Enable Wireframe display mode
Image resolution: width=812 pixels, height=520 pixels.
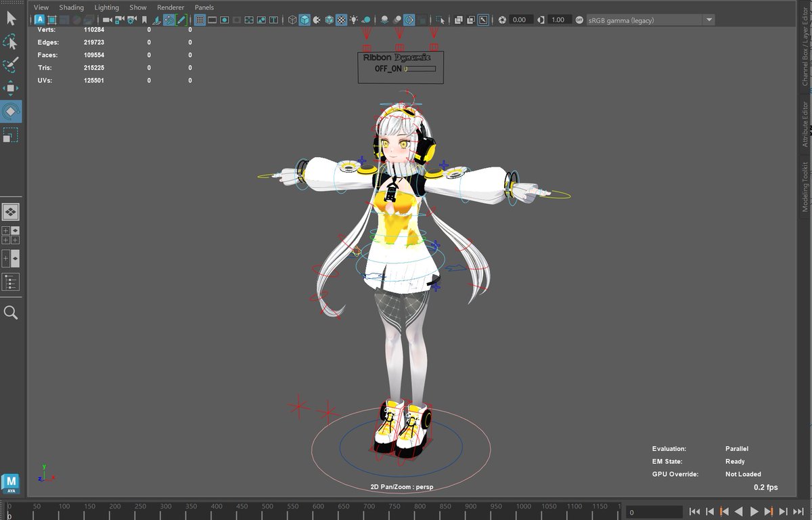point(293,20)
